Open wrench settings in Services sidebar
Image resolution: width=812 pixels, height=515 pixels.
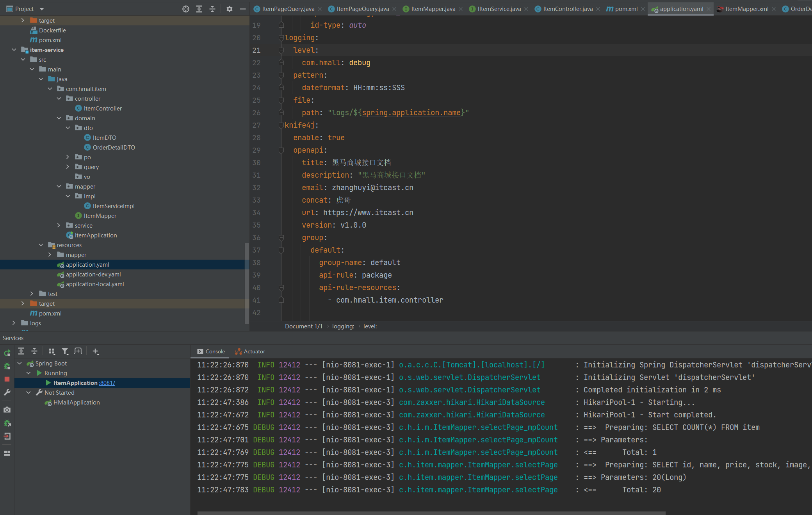(7, 392)
